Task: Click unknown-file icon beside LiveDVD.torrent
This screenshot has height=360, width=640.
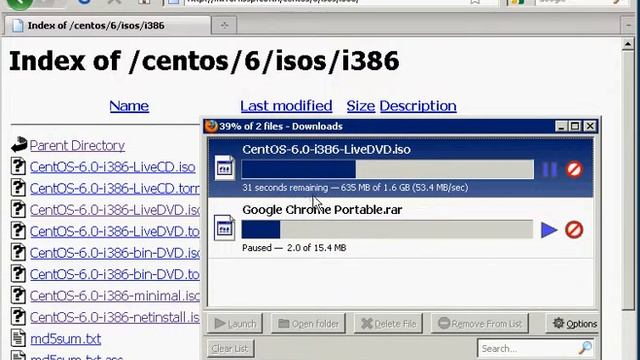Action: (x=18, y=231)
